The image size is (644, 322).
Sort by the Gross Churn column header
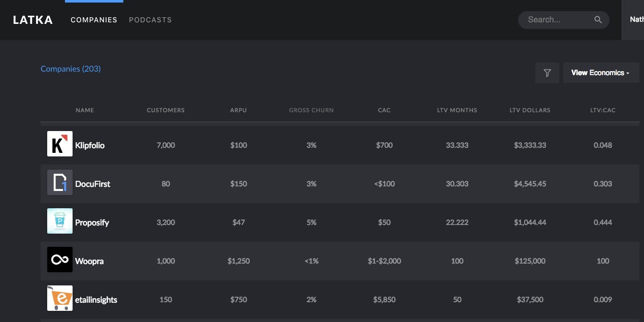[312, 110]
